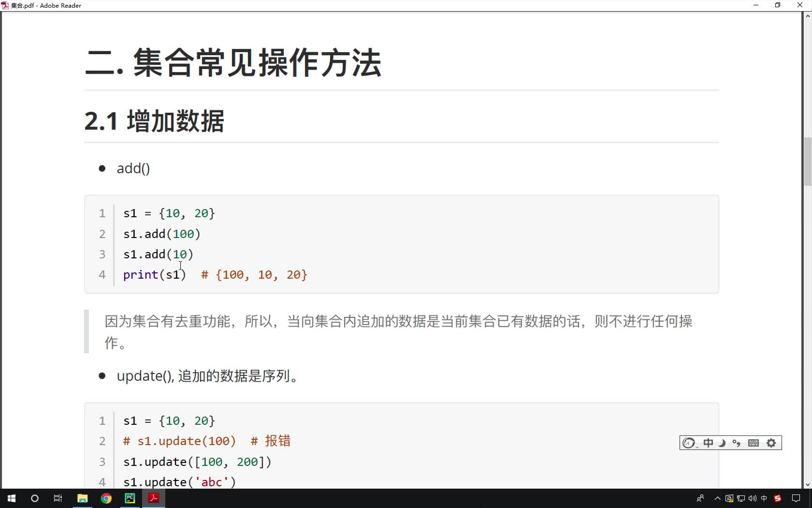This screenshot has height=508, width=812.
Task: Click the quoted note starting '因为集合有去重功能'
Action: 398,332
